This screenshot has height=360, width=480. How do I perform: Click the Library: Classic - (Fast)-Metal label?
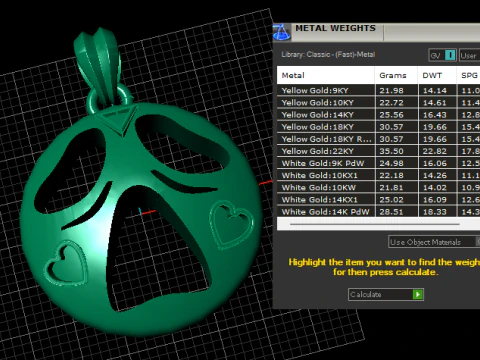tap(328, 54)
